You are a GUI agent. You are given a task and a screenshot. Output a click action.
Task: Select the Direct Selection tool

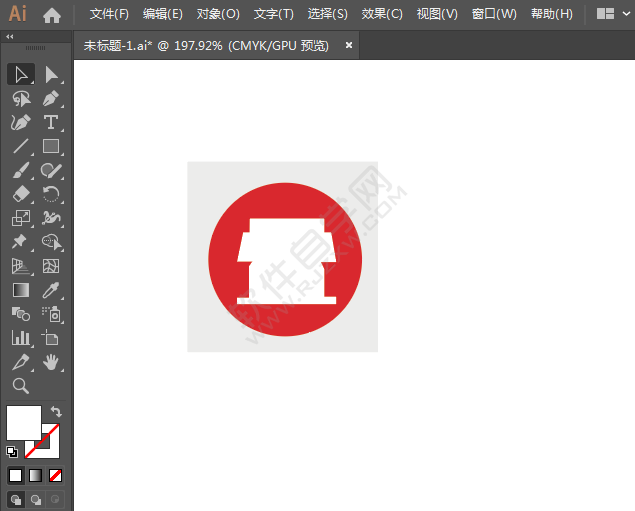point(51,75)
